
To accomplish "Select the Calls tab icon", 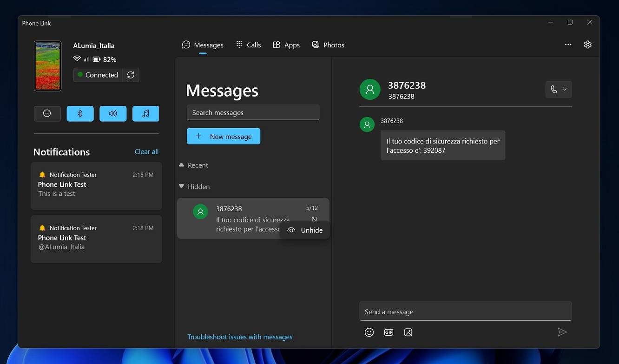I will point(238,45).
